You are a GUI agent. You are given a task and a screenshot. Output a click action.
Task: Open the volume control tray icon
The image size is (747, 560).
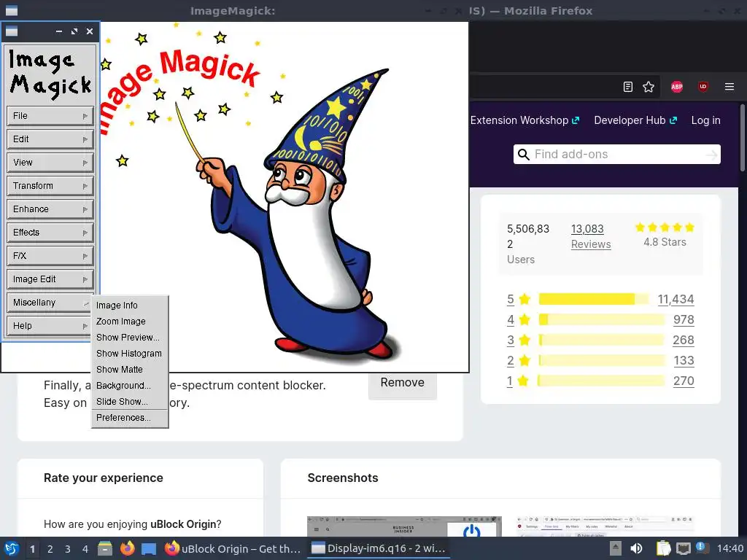pyautogui.click(x=636, y=548)
